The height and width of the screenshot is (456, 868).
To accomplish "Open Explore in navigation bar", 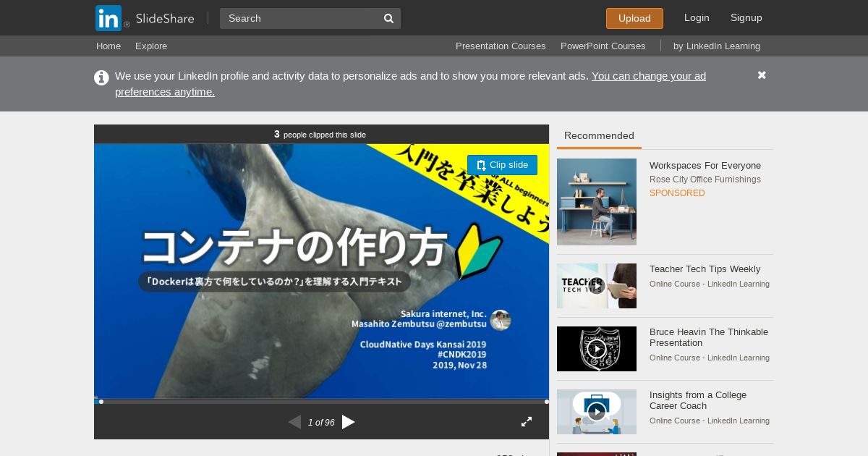I will (151, 46).
